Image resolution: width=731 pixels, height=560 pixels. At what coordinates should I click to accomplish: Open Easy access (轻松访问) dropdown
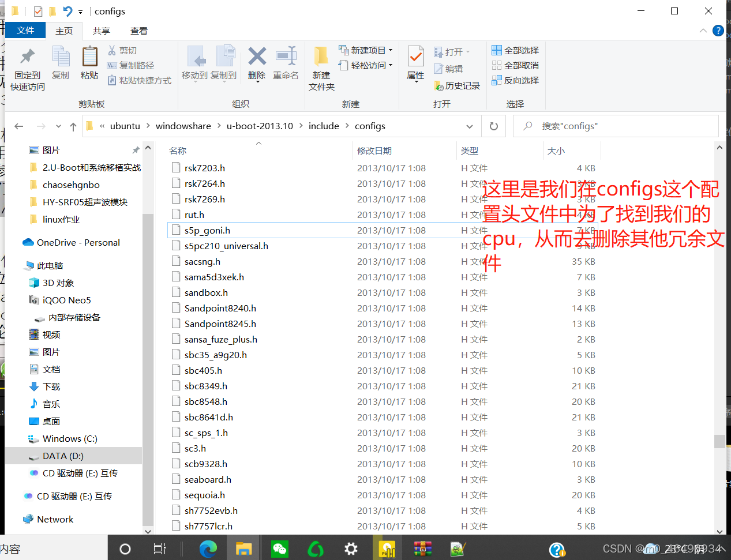pos(365,66)
